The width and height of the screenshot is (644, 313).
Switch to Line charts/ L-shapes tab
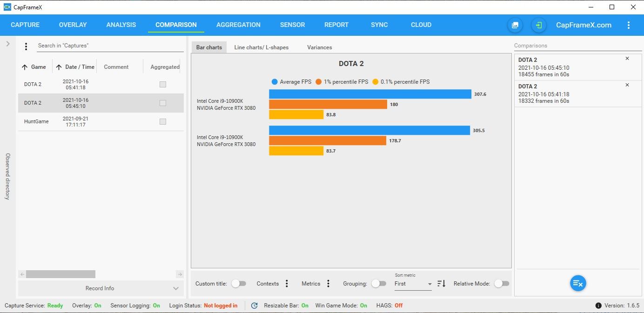(261, 47)
